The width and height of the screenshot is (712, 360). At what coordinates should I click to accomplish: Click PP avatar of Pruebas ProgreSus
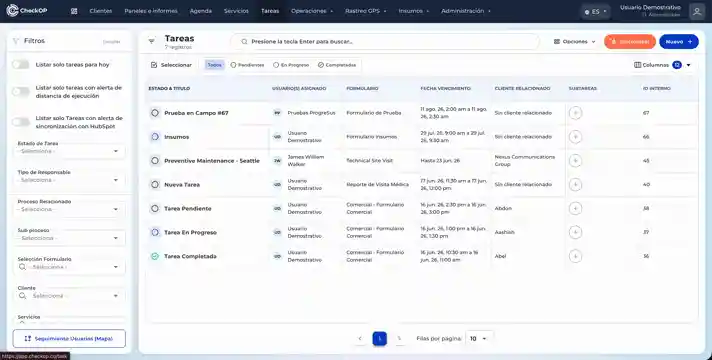coord(277,113)
